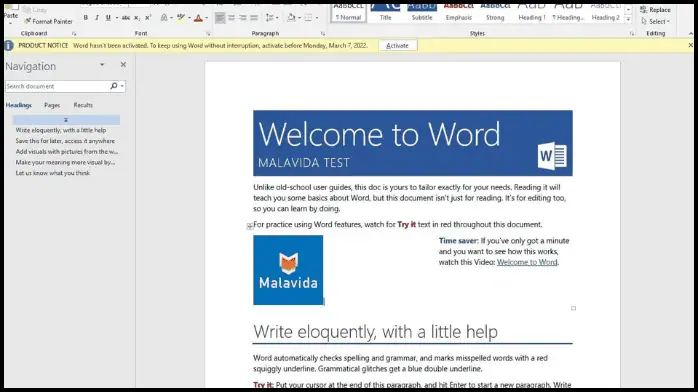Viewport: 698px width, 392px height.
Task: Apply the Title style
Action: point(386,12)
